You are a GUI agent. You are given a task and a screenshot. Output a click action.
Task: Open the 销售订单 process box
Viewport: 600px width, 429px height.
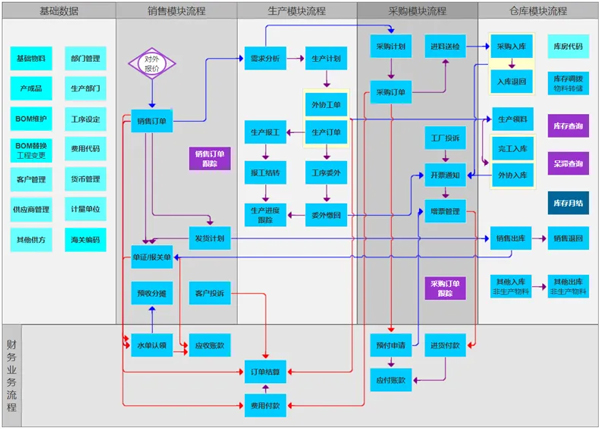tap(152, 122)
